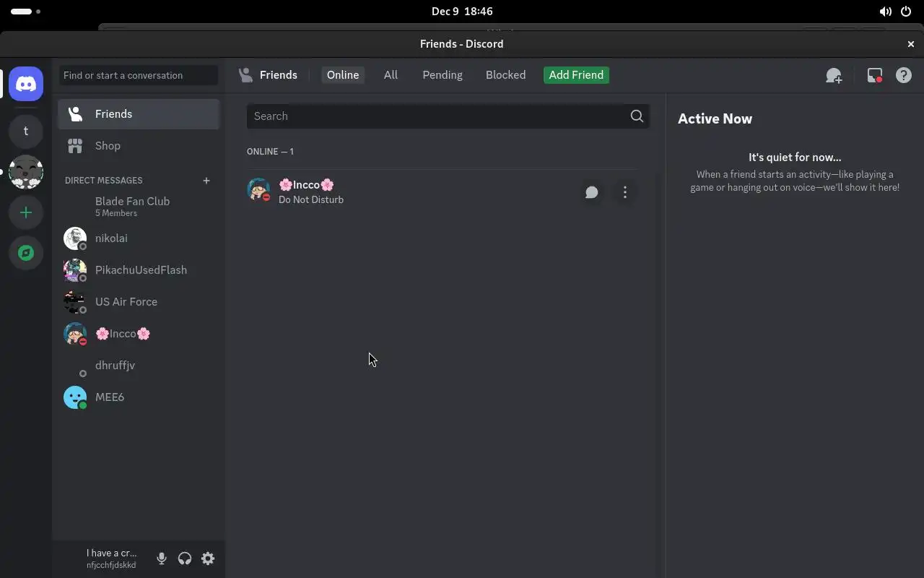Click Incco entry in DM sidebar

click(139, 334)
